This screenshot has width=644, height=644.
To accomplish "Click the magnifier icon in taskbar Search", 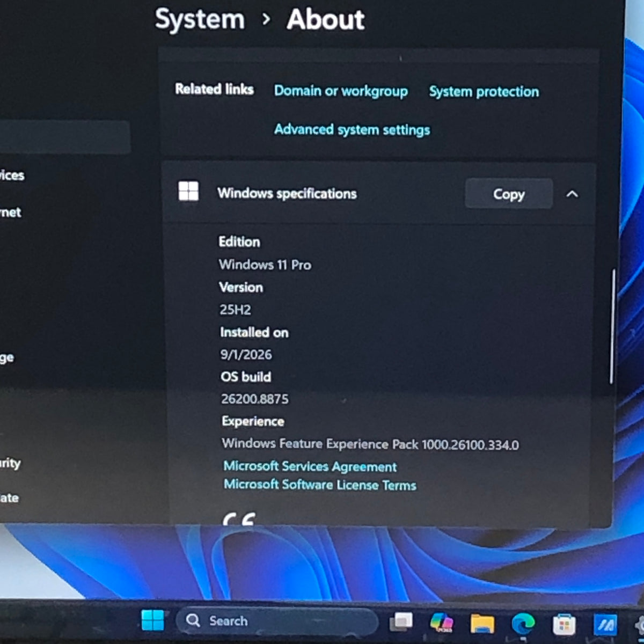I will tap(193, 620).
